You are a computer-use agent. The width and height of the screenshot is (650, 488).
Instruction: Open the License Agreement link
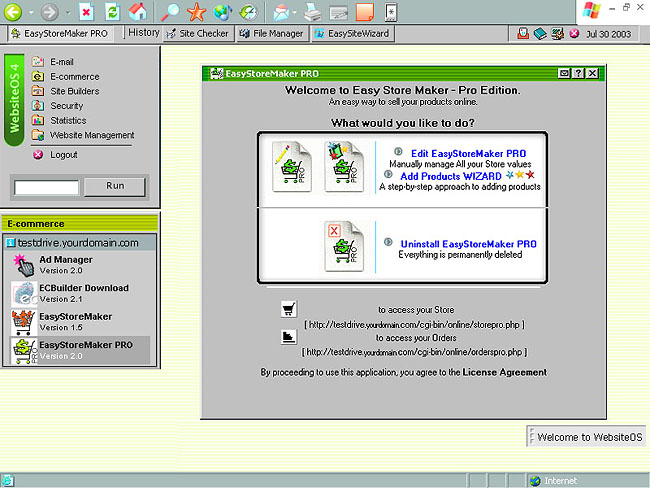tap(504, 372)
